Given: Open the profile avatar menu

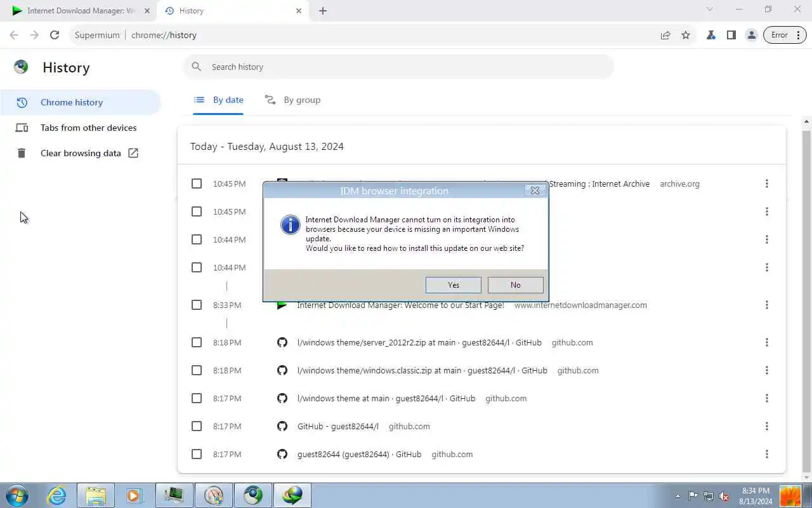Looking at the screenshot, I should [752, 35].
